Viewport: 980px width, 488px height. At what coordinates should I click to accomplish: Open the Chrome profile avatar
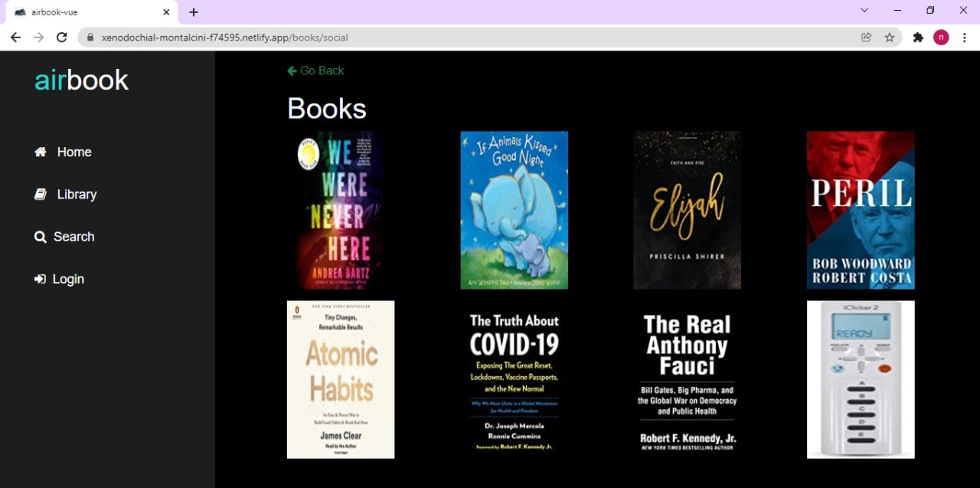pos(941,37)
